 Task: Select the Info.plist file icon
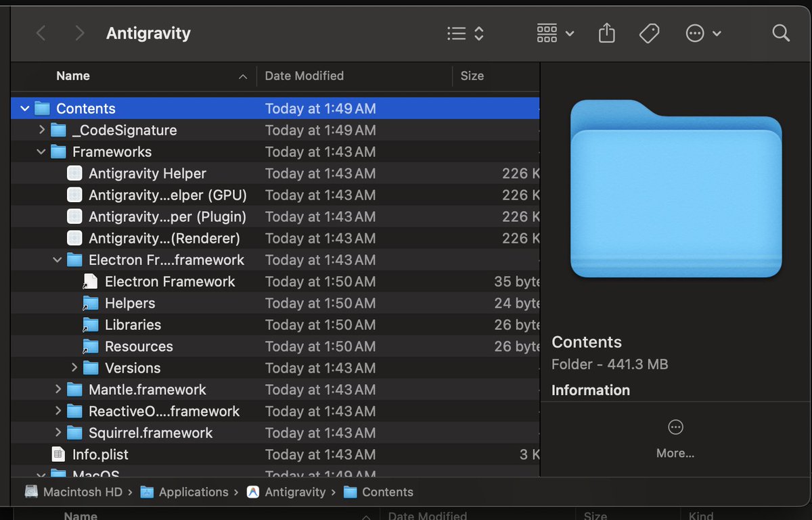[x=59, y=454]
